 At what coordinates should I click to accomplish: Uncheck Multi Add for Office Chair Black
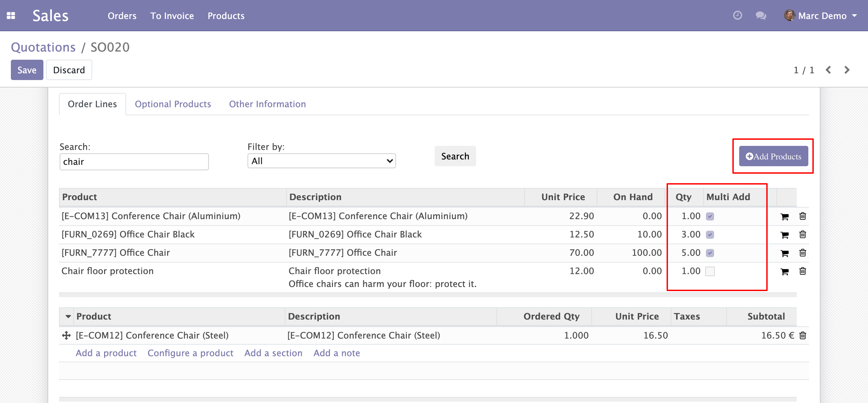click(x=710, y=235)
